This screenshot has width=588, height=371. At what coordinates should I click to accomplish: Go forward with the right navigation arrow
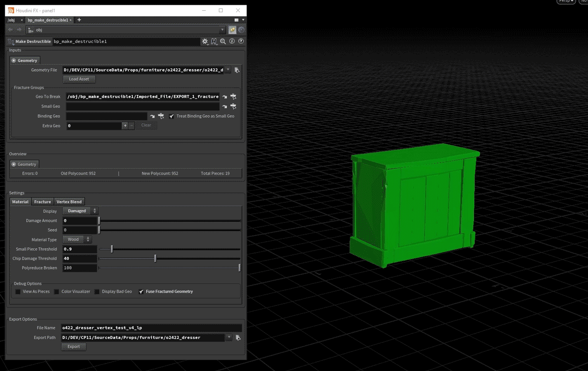point(19,30)
